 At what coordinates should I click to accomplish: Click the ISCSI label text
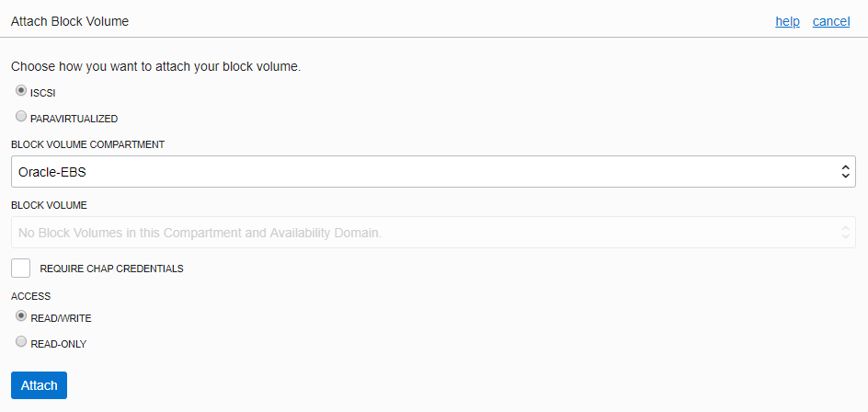(x=42, y=94)
